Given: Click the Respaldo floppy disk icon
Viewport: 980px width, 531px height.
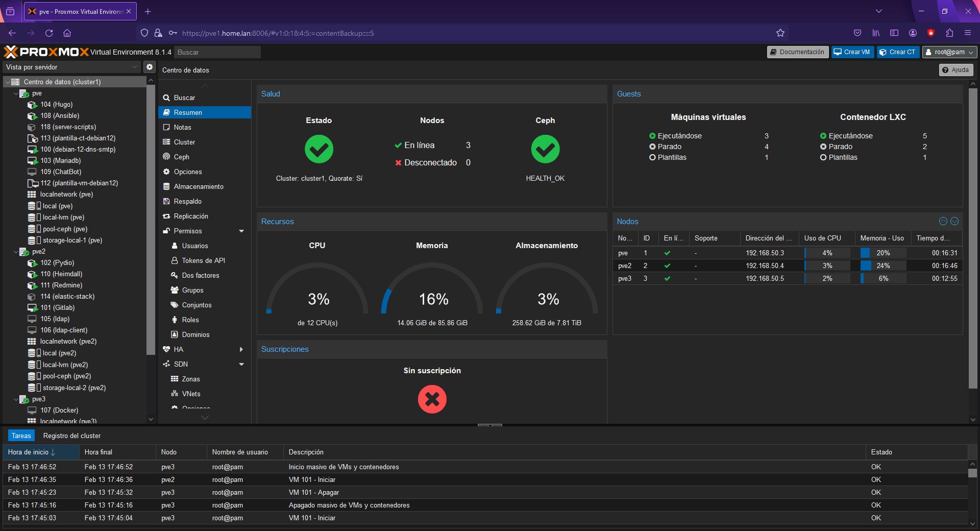Looking at the screenshot, I should point(166,201).
